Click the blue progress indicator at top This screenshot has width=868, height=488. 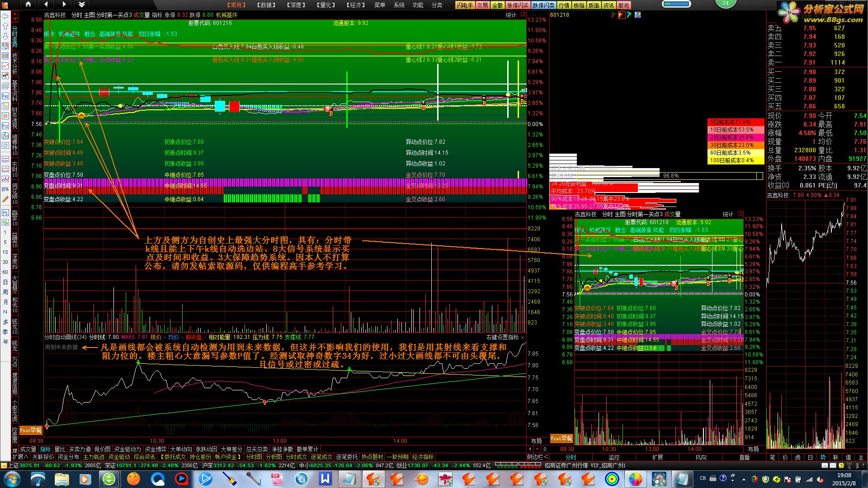point(676,4)
